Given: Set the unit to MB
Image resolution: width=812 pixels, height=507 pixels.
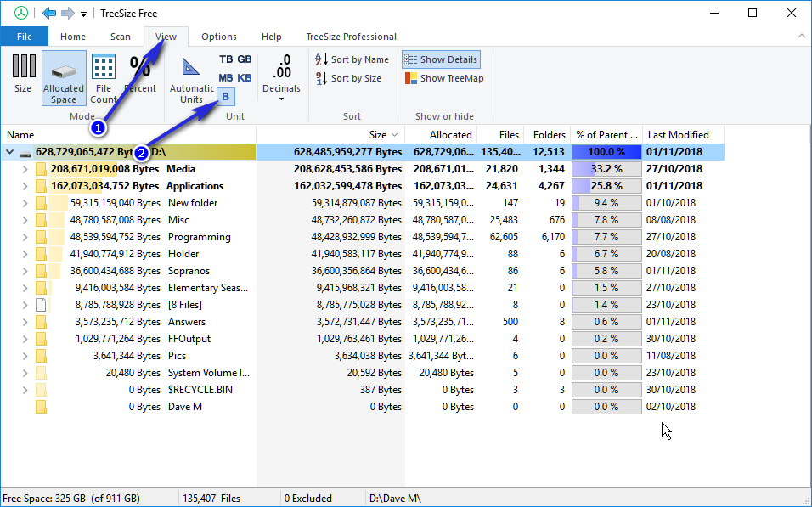Looking at the screenshot, I should 226,77.
